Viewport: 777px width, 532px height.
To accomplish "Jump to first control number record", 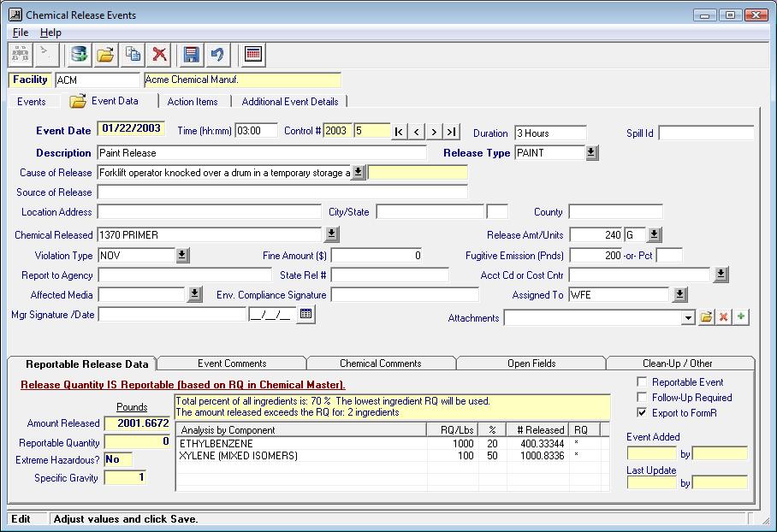I will click(x=399, y=132).
